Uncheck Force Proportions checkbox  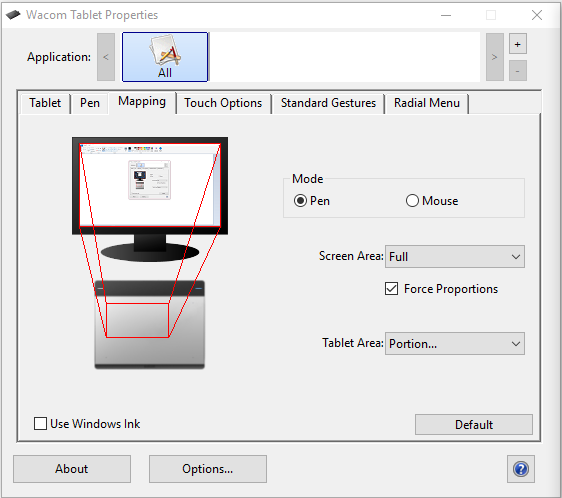click(391, 289)
